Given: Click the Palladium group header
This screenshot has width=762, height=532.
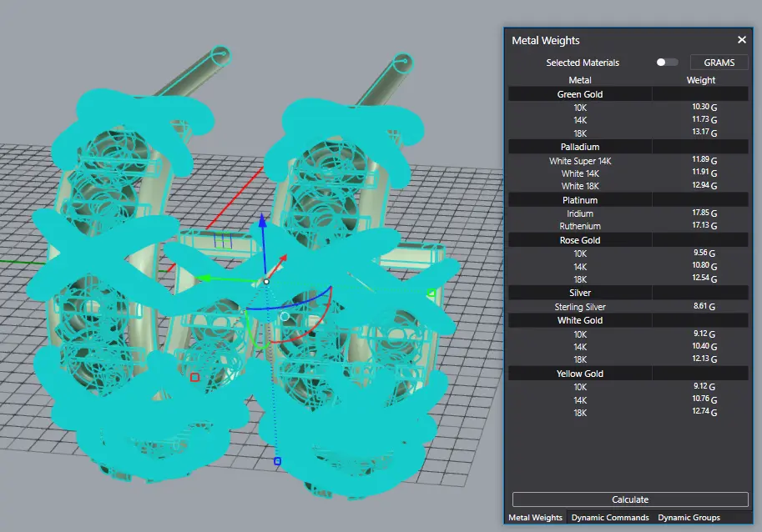Looking at the screenshot, I should (x=580, y=147).
